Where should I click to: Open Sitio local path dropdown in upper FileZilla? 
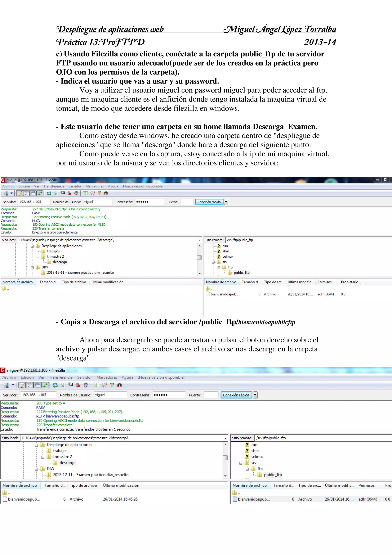point(200,240)
